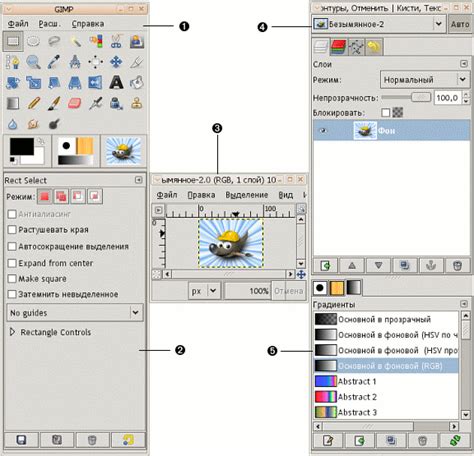Select the Move tool with blue arrows

(x=116, y=62)
